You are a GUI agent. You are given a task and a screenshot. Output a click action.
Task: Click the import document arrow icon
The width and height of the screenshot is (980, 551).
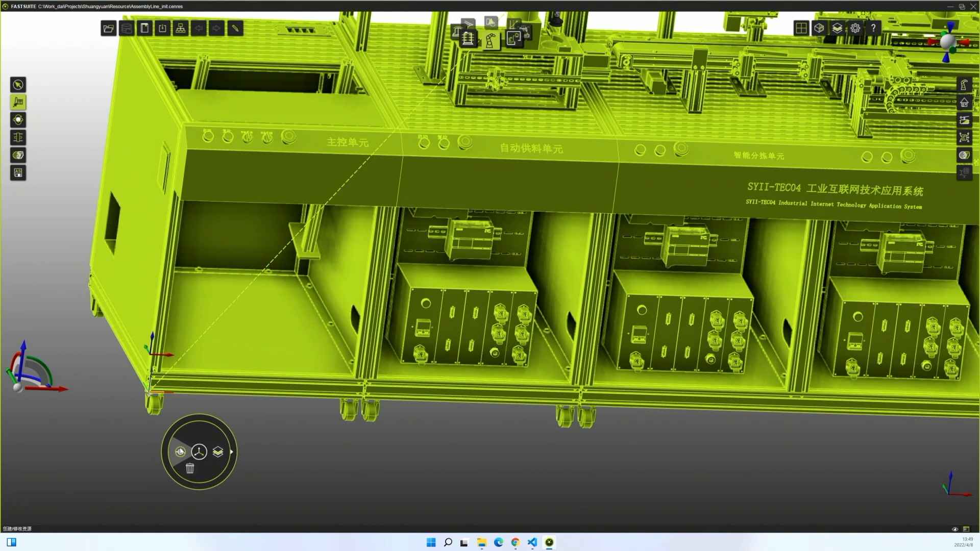click(162, 29)
